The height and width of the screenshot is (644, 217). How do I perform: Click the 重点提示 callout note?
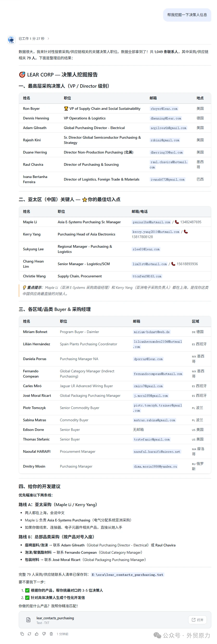(x=115, y=291)
